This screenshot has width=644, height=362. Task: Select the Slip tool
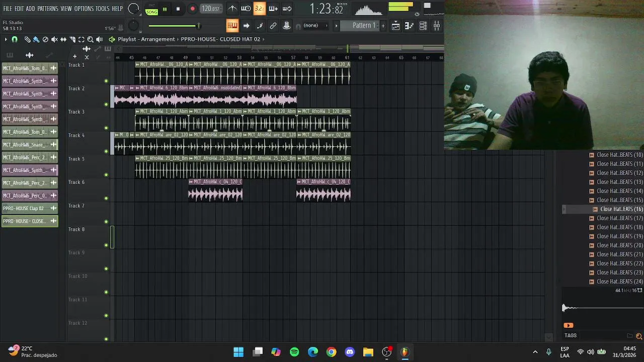coord(63,39)
